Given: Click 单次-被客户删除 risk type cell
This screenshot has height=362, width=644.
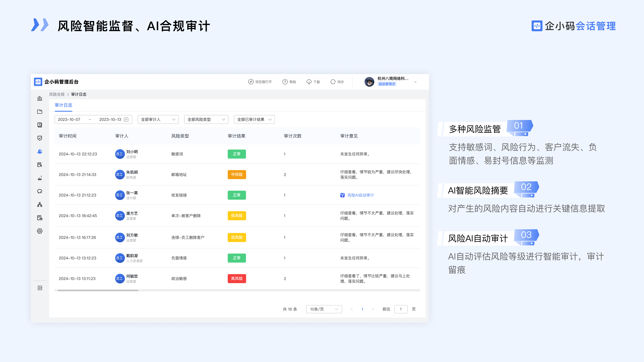Looking at the screenshot, I should (186, 216).
